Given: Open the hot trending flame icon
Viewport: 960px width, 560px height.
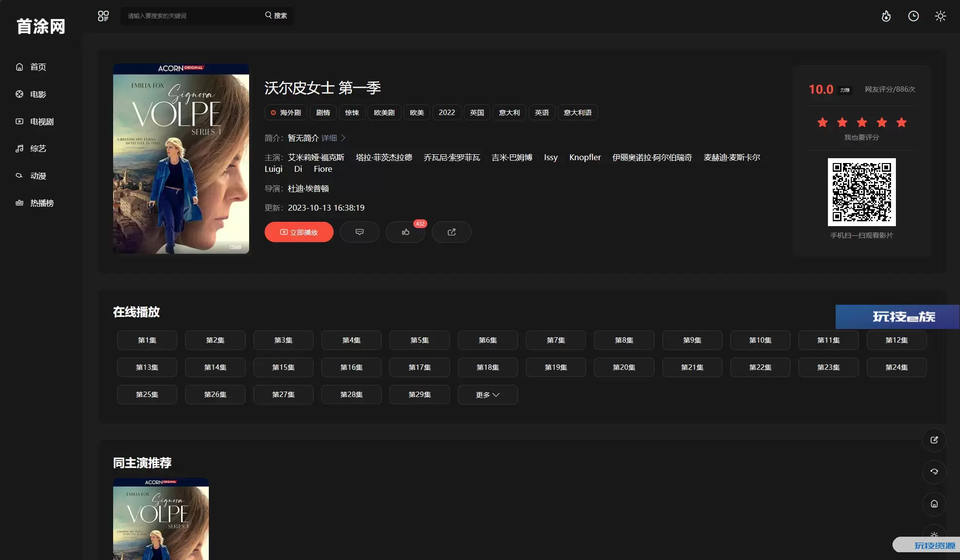Looking at the screenshot, I should (886, 16).
